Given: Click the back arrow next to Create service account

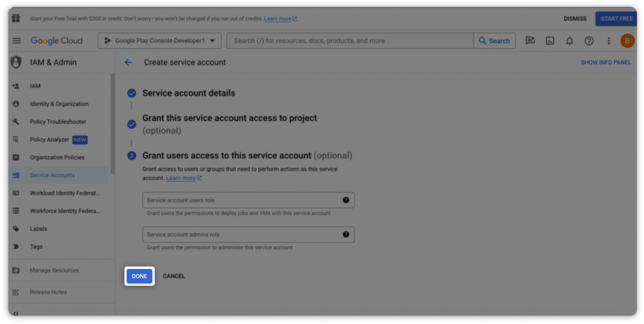Looking at the screenshot, I should point(128,62).
